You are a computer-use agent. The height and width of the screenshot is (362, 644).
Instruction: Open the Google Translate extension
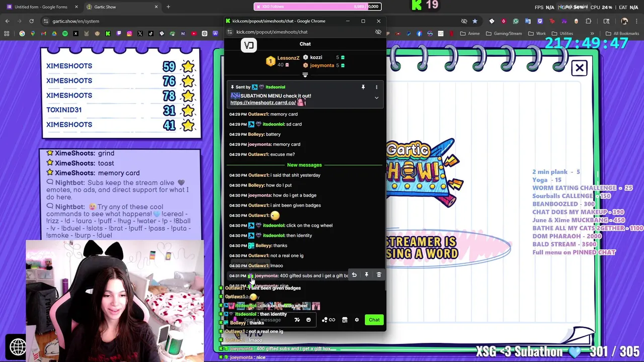[x=528, y=21]
